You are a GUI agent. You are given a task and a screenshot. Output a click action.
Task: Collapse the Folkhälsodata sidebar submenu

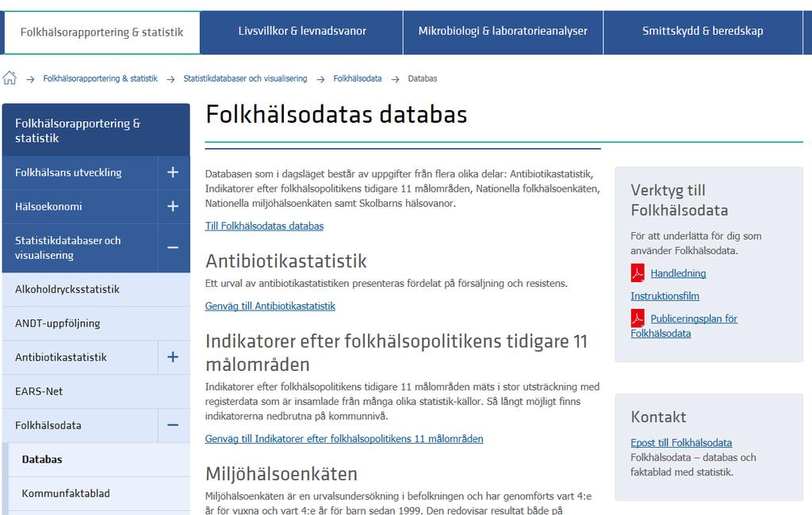(173, 425)
